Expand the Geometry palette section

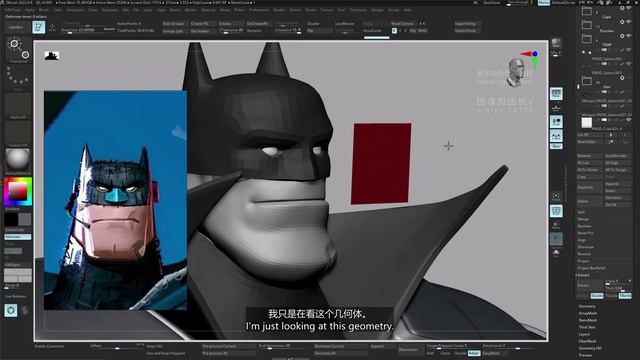coord(587,306)
